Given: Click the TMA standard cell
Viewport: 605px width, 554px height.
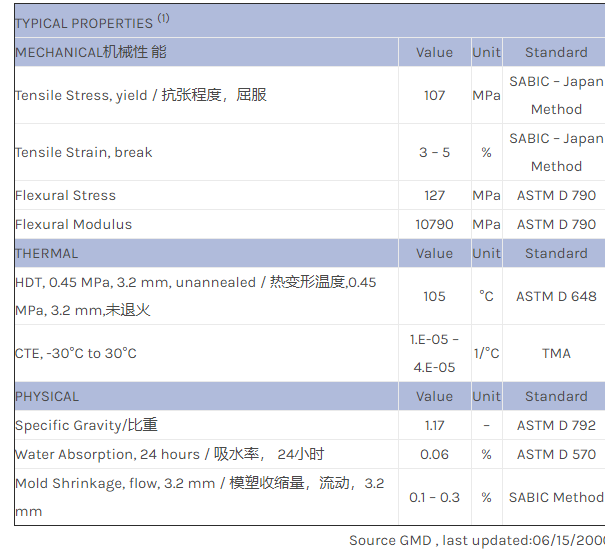Looking at the screenshot, I should tap(556, 353).
